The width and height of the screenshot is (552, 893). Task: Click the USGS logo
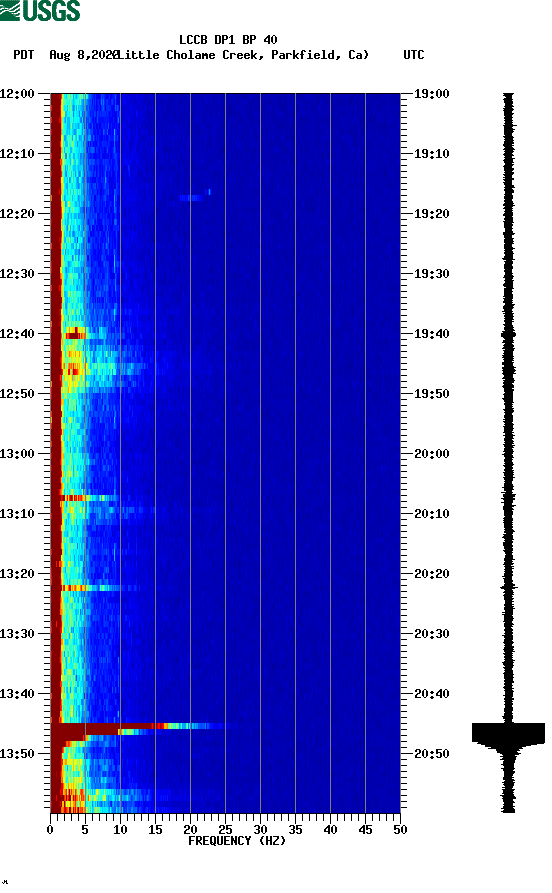click(40, 10)
